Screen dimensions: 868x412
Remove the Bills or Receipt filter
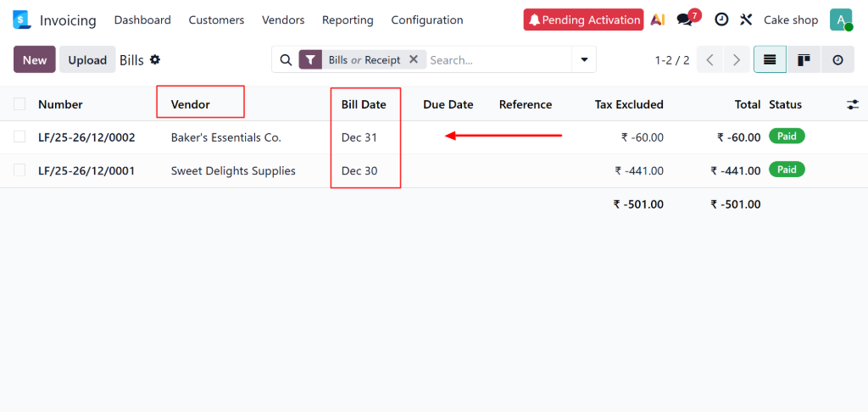pyautogui.click(x=414, y=59)
